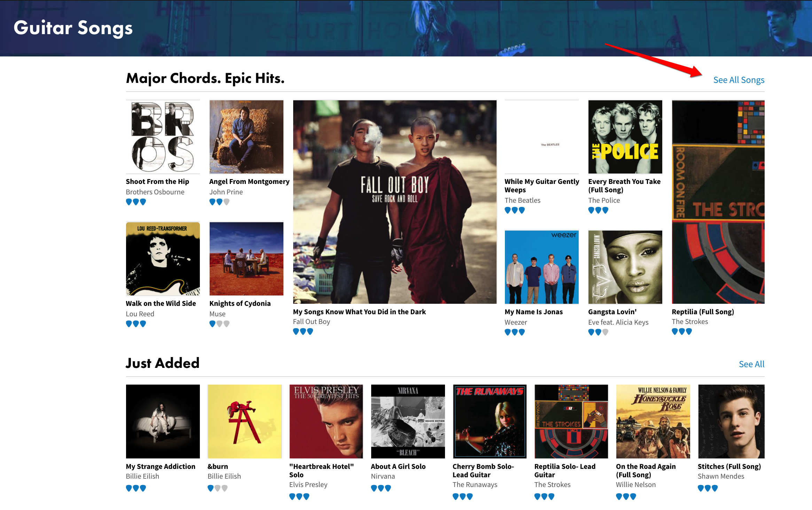Screen dimensions: 812x510
Task: Select the Stitches (Full Song) title
Action: 729,466
